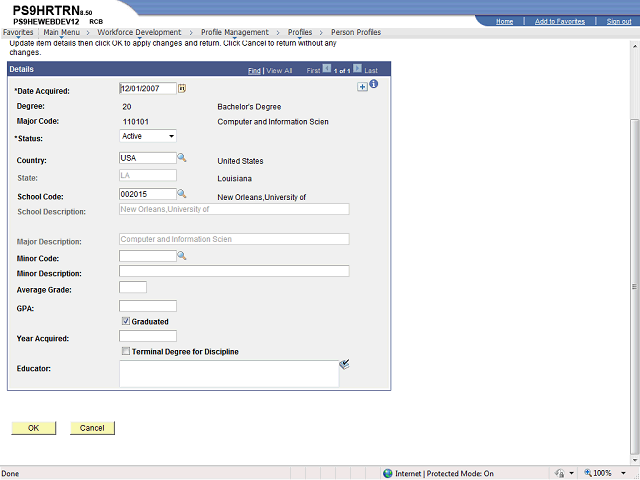
Task: Click the vertical page scrollbar
Action: 634,287
